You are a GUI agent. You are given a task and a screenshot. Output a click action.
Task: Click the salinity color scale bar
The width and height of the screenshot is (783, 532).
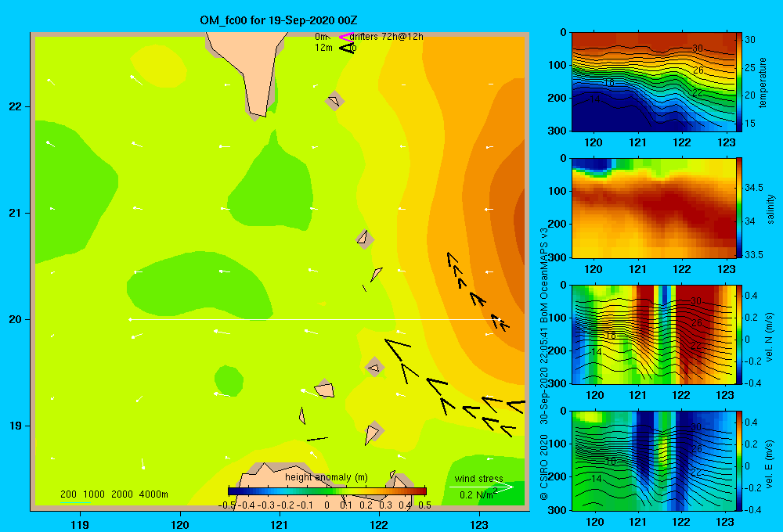pyautogui.click(x=739, y=208)
